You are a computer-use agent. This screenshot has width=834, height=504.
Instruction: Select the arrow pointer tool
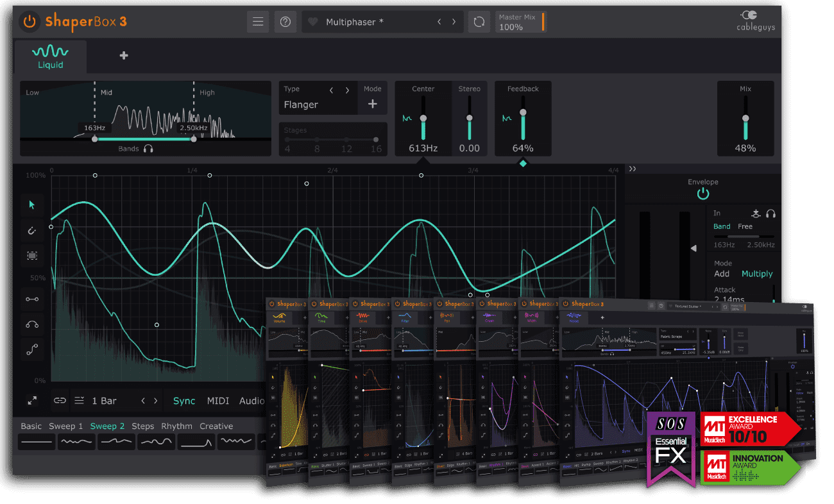(32, 205)
